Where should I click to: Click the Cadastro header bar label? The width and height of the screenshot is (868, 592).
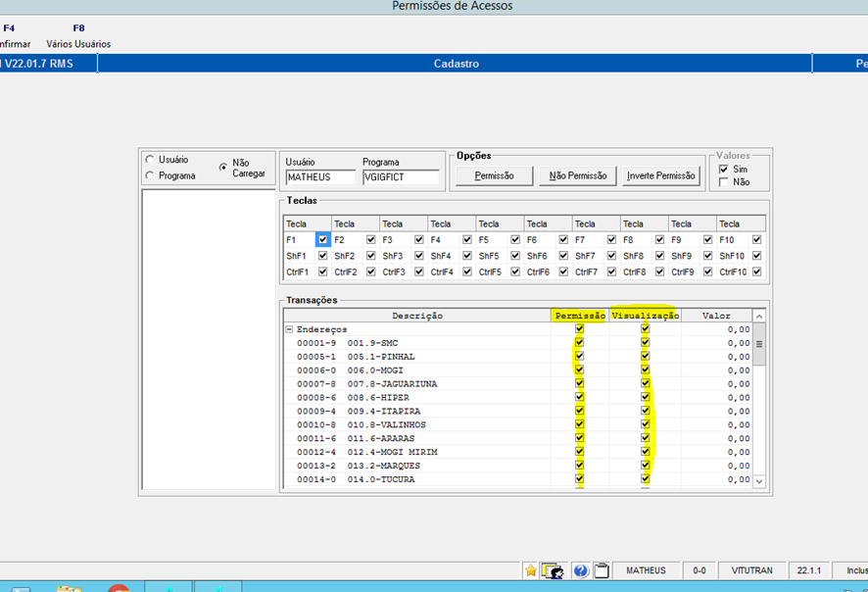coord(456,64)
